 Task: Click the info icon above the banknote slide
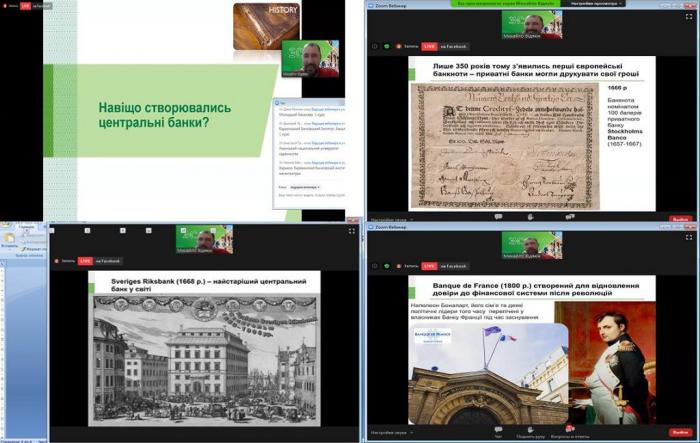pos(375,45)
